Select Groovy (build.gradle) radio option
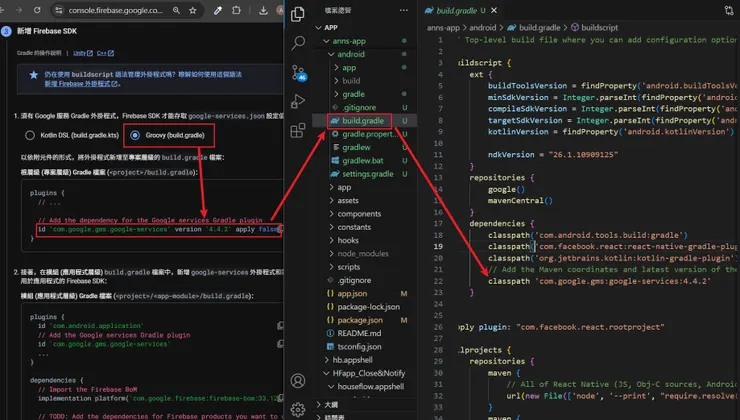The image size is (740, 420). pos(135,135)
